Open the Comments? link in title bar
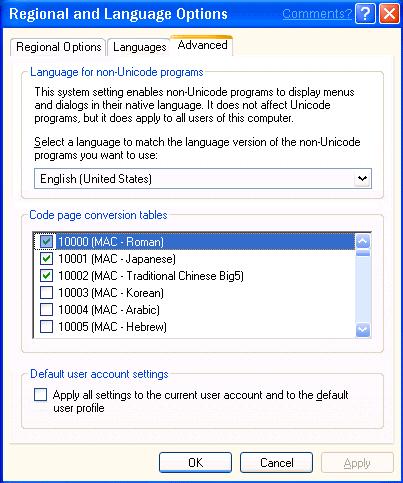 317,14
